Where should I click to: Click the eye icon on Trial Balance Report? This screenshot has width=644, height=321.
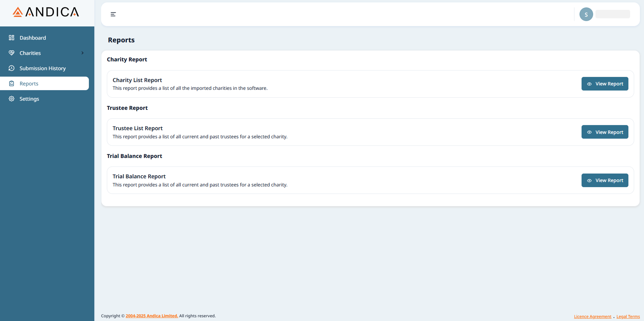tap(589, 180)
